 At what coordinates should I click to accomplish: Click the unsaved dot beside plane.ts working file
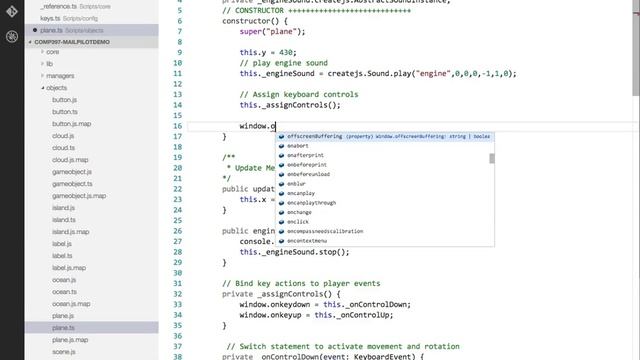[x=35, y=30]
